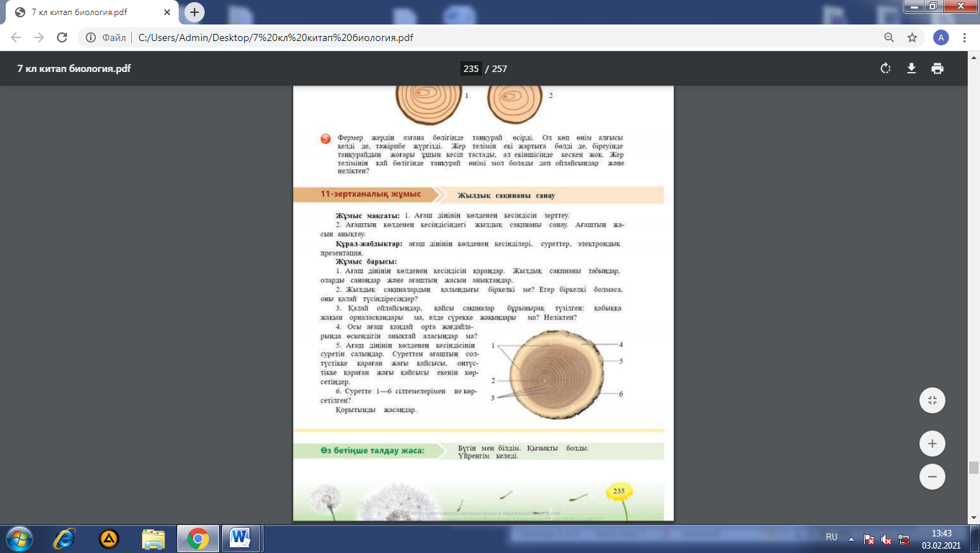Close the биология.pdf tab
980x553 pixels.
[x=168, y=12]
